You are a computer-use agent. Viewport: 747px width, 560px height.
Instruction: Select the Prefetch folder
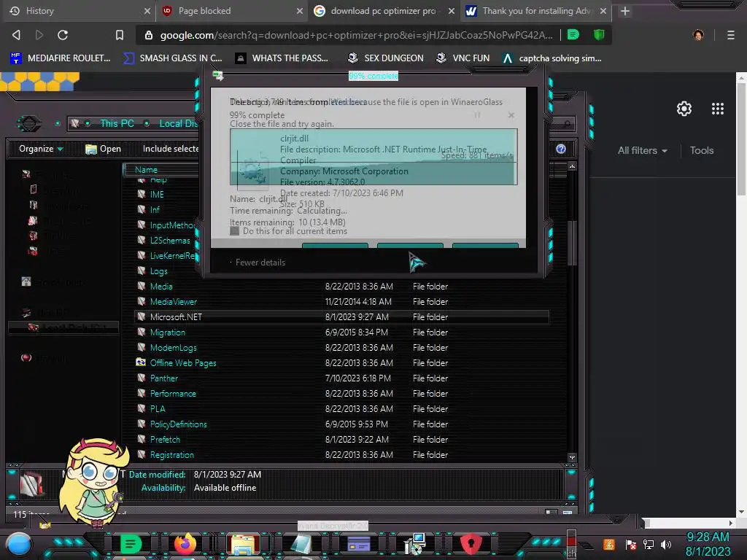click(x=165, y=440)
